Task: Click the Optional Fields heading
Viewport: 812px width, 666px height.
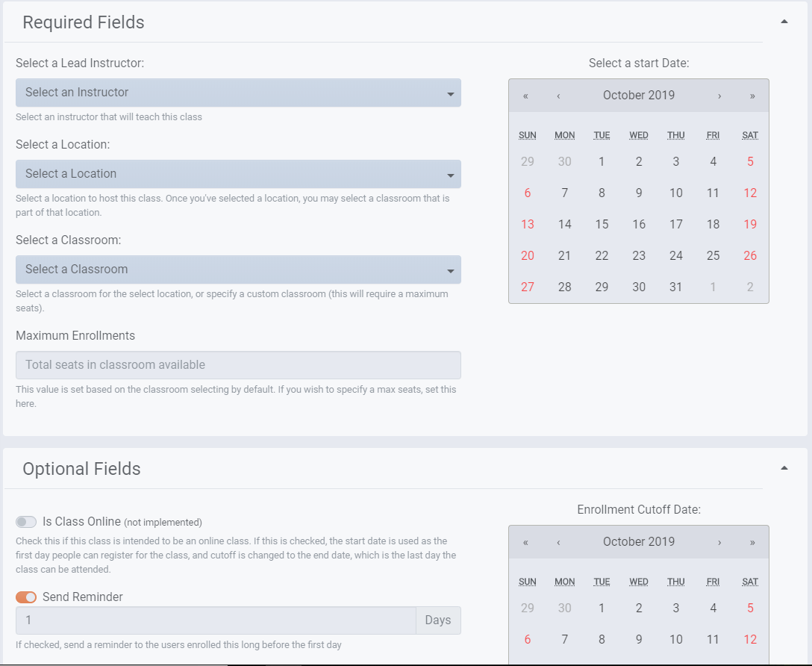Action: [81, 469]
